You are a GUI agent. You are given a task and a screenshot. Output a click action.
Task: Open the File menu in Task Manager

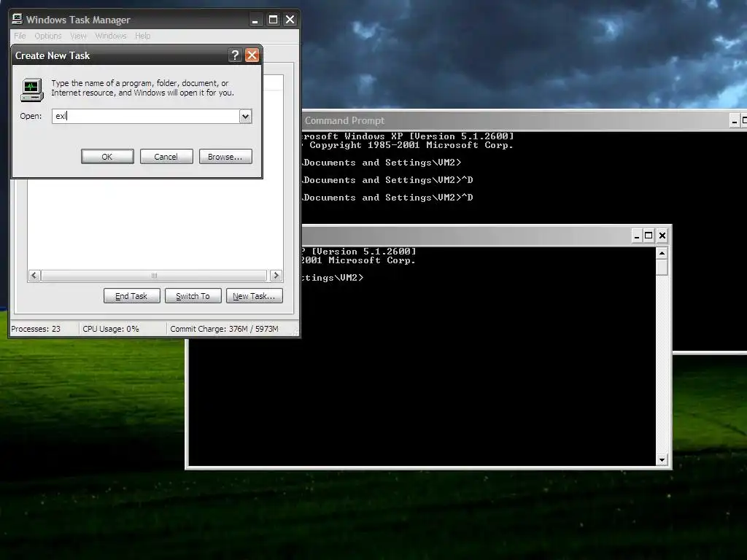coord(20,36)
